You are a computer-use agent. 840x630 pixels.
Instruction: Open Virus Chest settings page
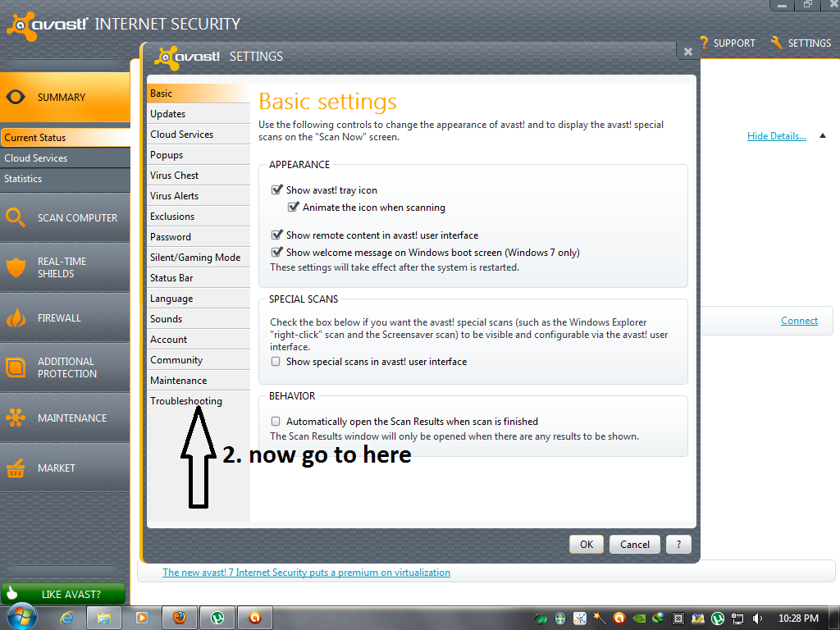click(x=199, y=176)
